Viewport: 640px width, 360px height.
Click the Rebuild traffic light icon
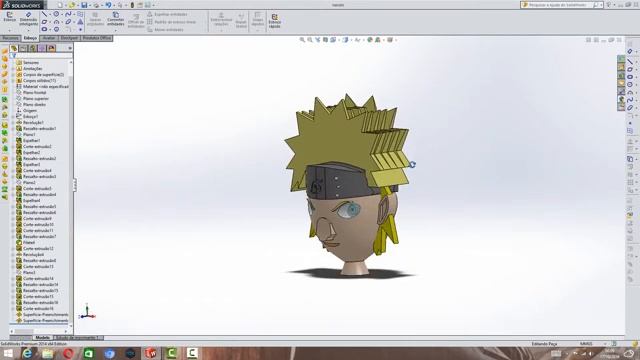click(132, 5)
